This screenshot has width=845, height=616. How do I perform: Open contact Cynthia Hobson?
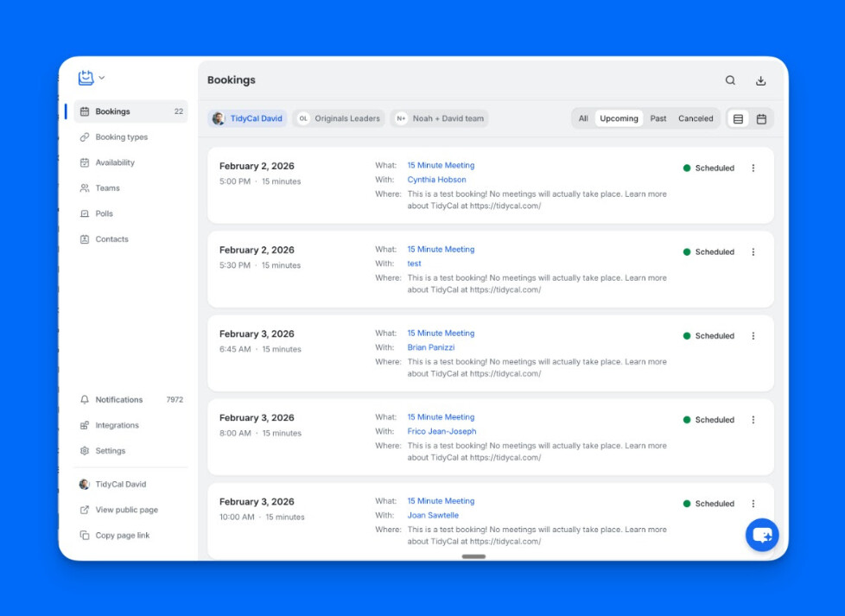tap(436, 180)
